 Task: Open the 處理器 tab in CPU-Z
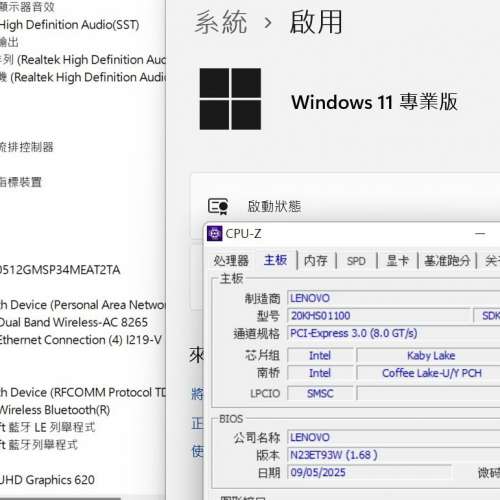pos(231,260)
